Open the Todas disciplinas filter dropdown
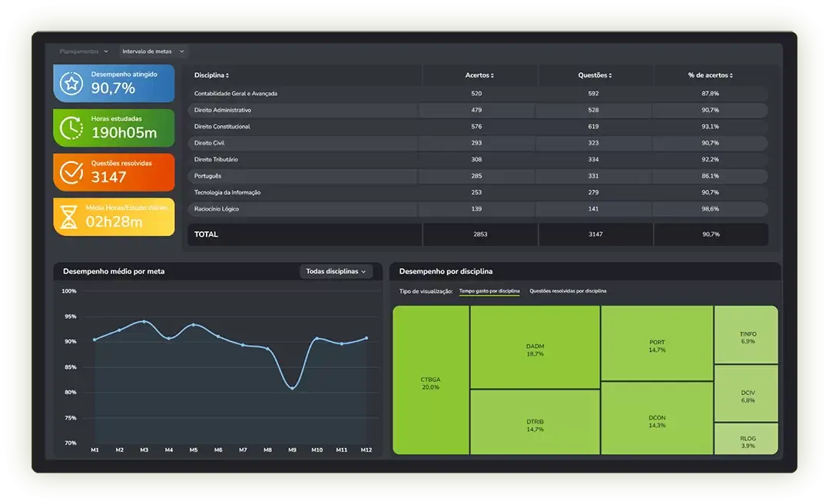Viewport: 829px width, 504px height. [x=336, y=271]
